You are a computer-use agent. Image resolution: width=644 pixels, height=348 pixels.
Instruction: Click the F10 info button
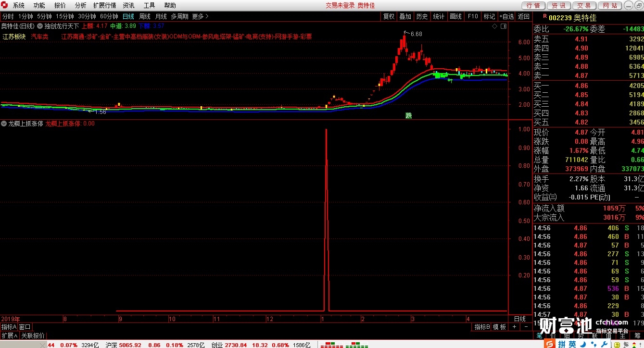click(x=473, y=16)
